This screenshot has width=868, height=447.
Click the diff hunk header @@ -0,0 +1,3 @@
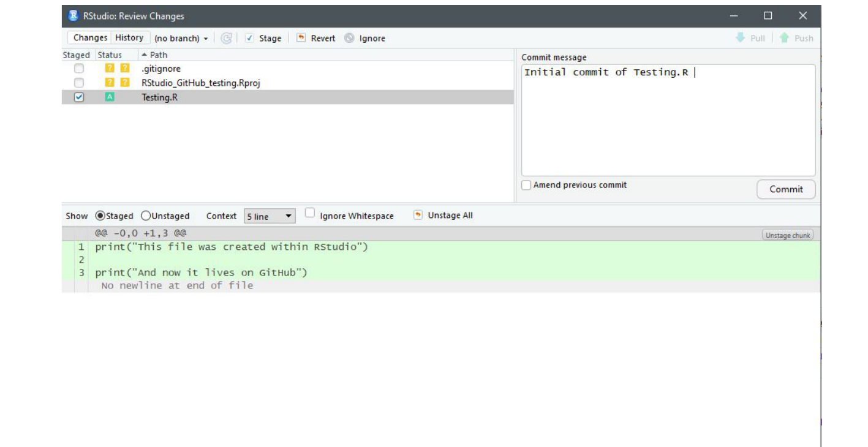[141, 233]
